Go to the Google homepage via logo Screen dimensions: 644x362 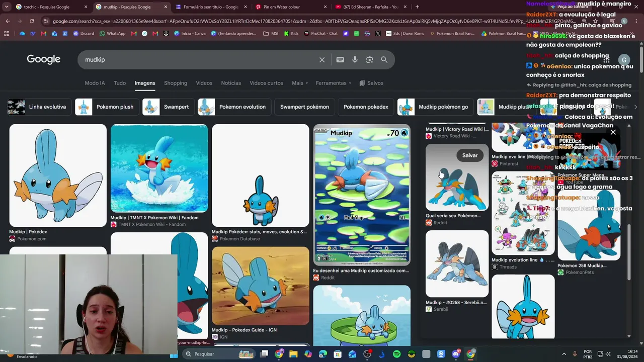pos(44,59)
